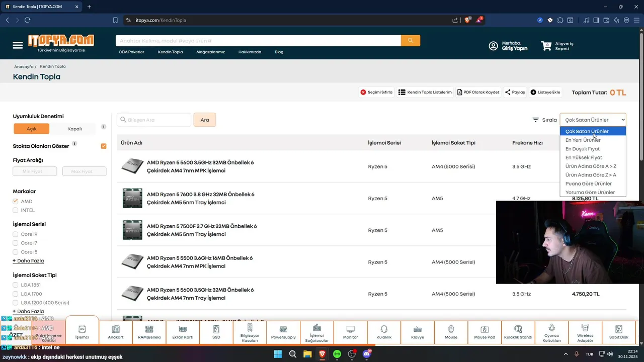This screenshot has width=644, height=362.
Task: Select the Anakart component category
Action: tap(116, 332)
